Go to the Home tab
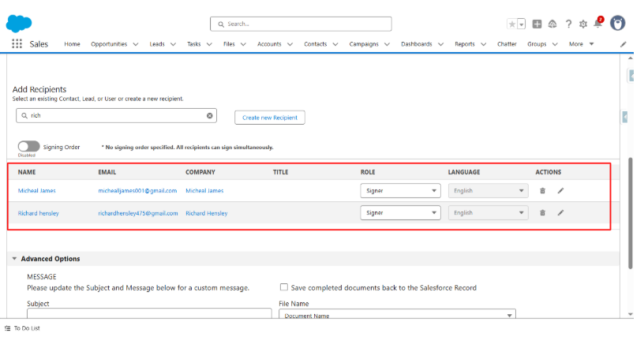This screenshot has width=644, height=337. tap(72, 44)
